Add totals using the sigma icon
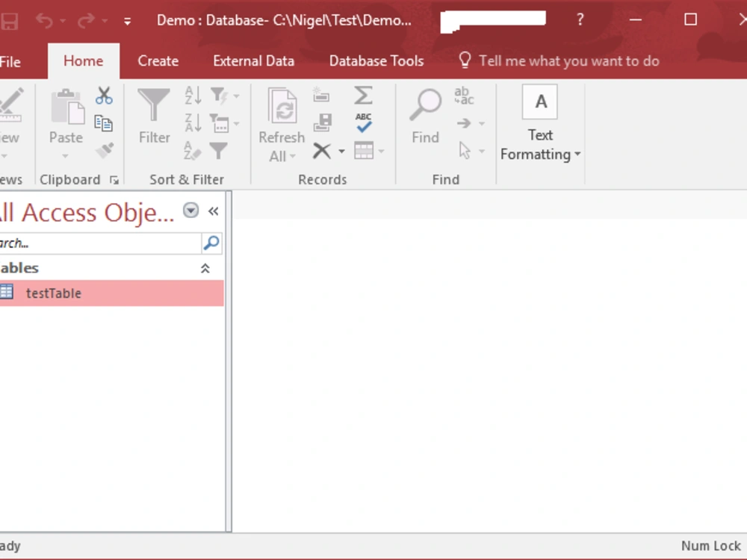 (364, 93)
